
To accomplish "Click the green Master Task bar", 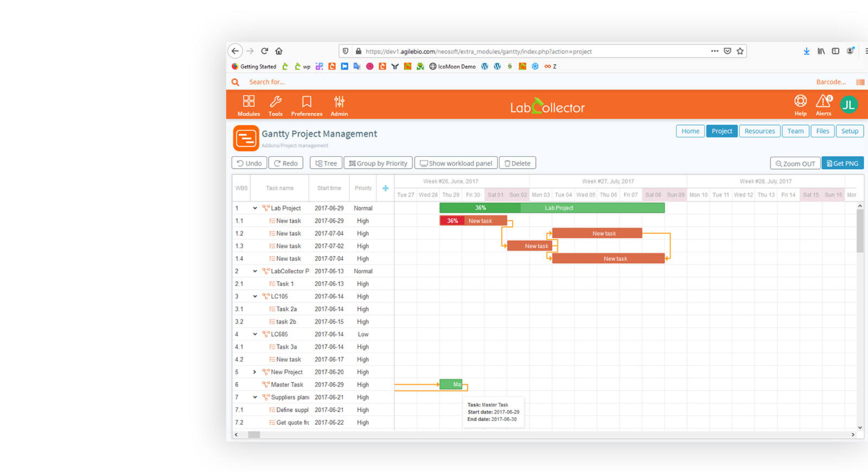I will (451, 385).
